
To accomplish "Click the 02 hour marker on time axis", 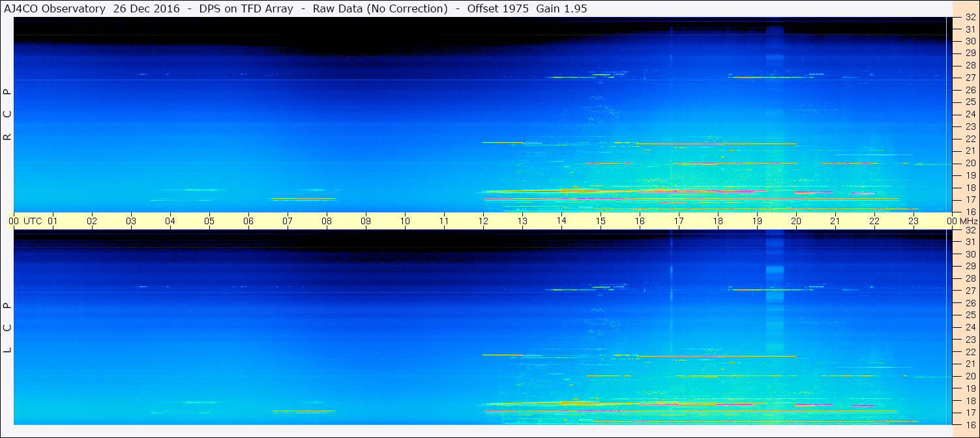I will [x=92, y=221].
